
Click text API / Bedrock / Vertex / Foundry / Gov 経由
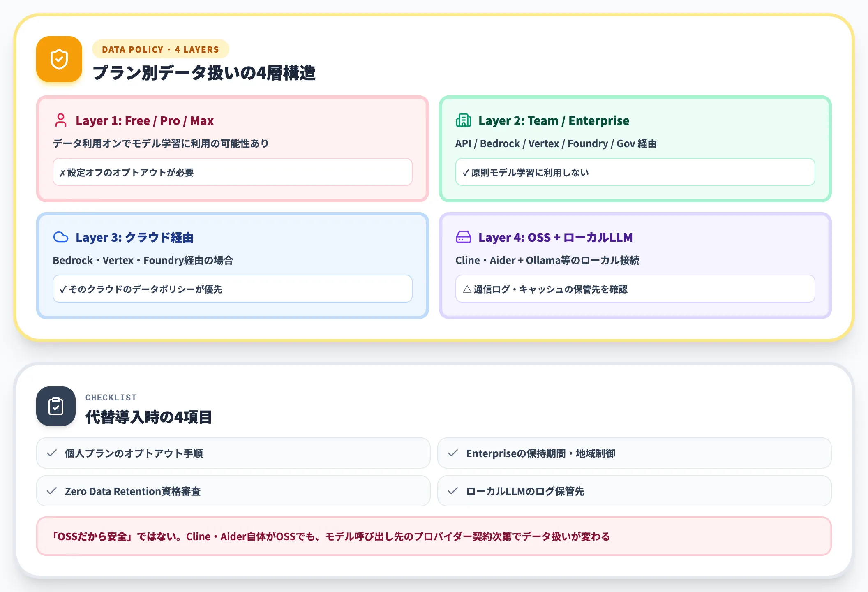tap(556, 143)
